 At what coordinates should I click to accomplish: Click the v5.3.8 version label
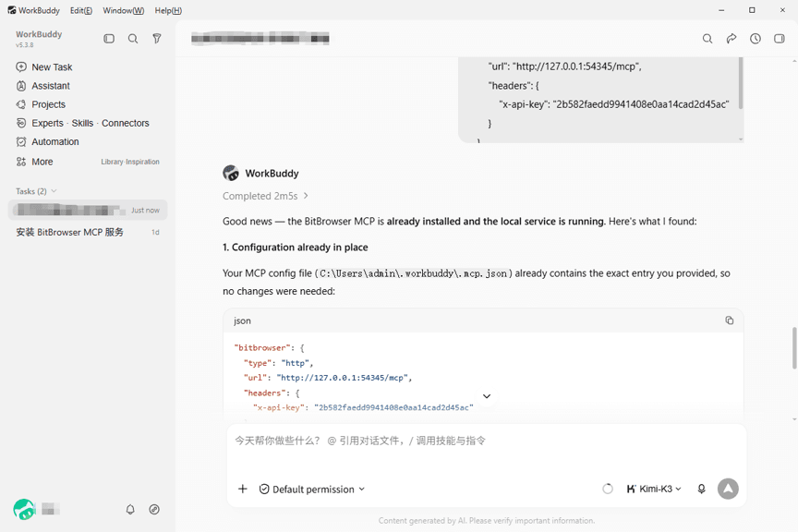point(24,45)
